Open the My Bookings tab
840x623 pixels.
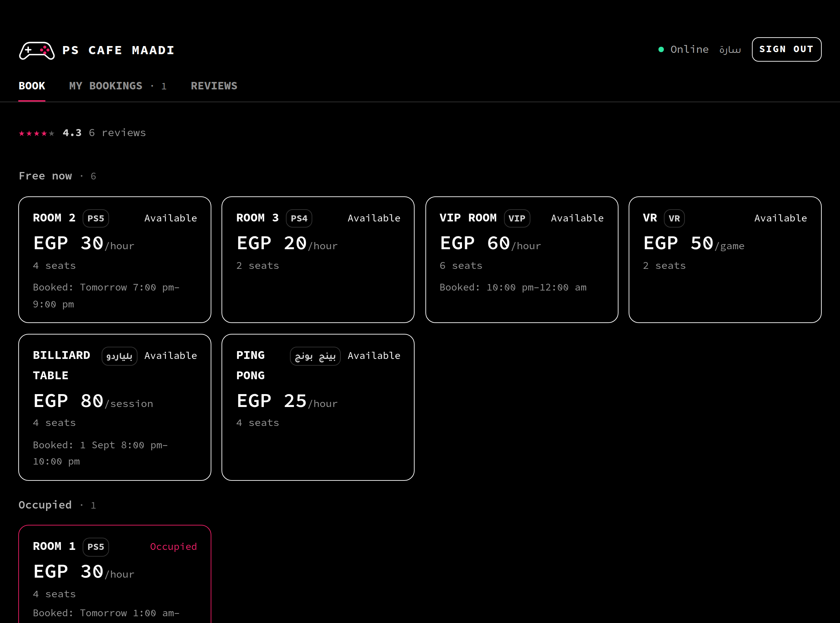tap(118, 86)
